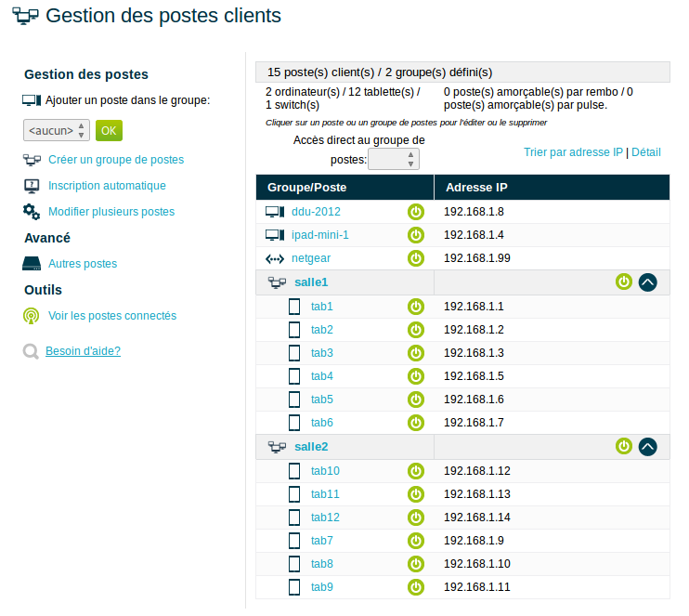Screen dimensions: 689x616
Task: Click the green OK button
Action: 109,131
